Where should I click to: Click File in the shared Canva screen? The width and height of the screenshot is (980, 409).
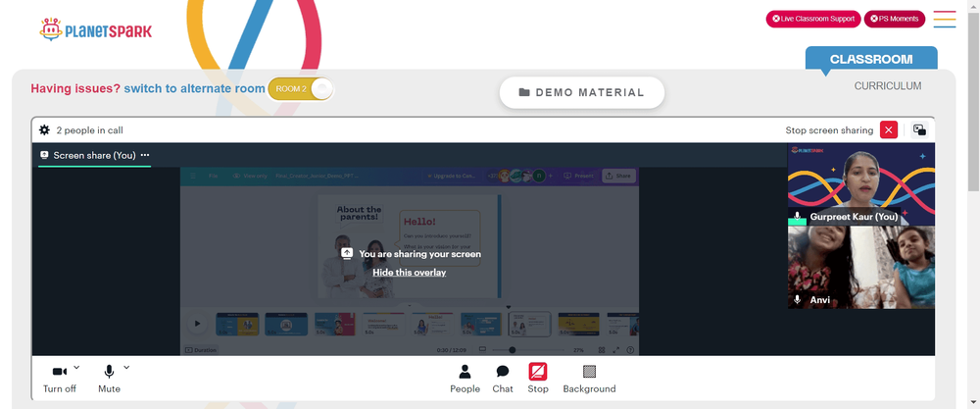pos(213,176)
